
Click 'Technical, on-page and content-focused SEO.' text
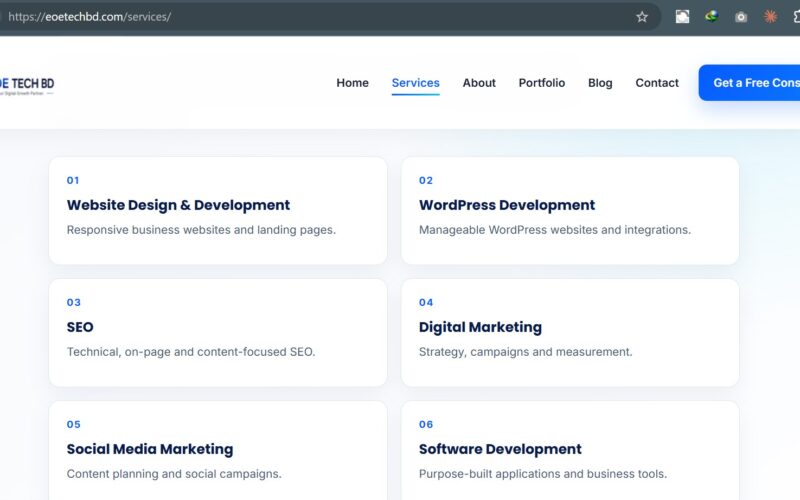[191, 352]
